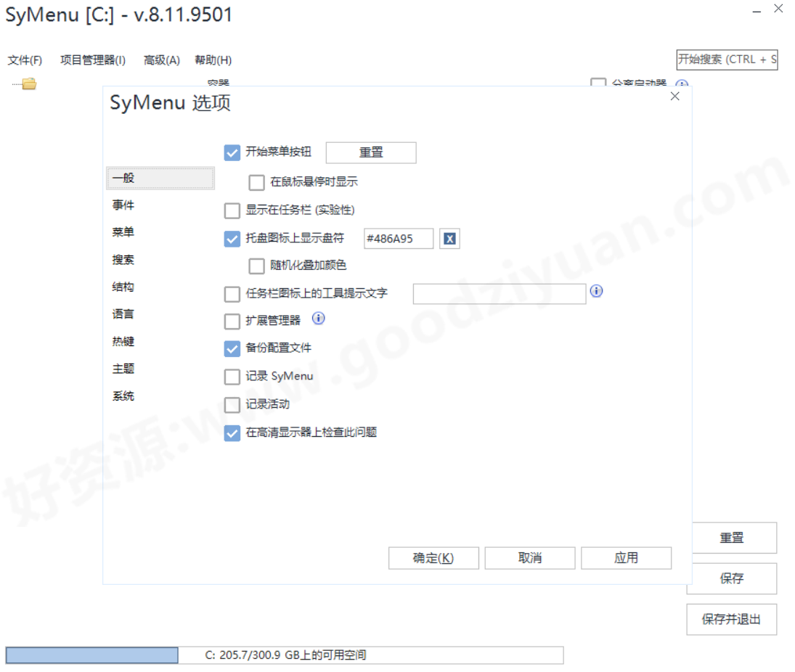Click the 保存并退出 button
Screen dimensions: 795x672
[x=732, y=619]
